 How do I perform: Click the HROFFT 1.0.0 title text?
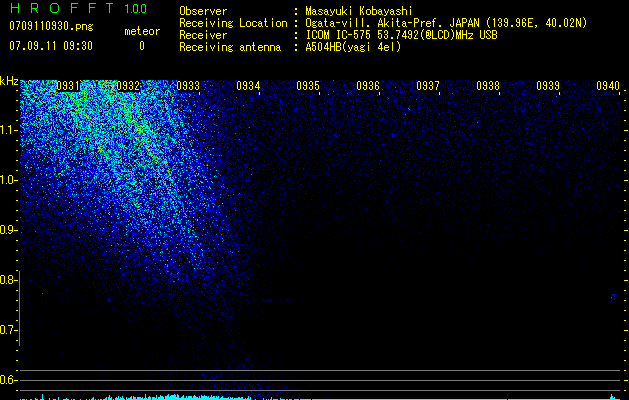click(78, 8)
